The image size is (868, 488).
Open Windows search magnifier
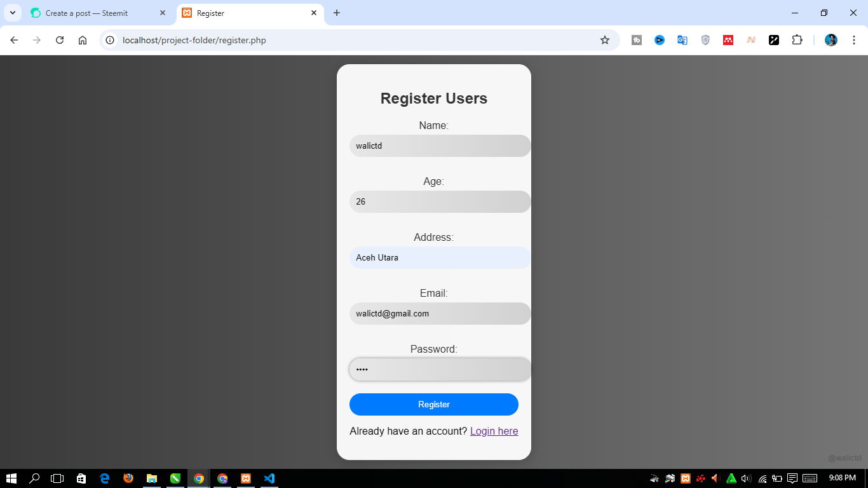point(35,478)
